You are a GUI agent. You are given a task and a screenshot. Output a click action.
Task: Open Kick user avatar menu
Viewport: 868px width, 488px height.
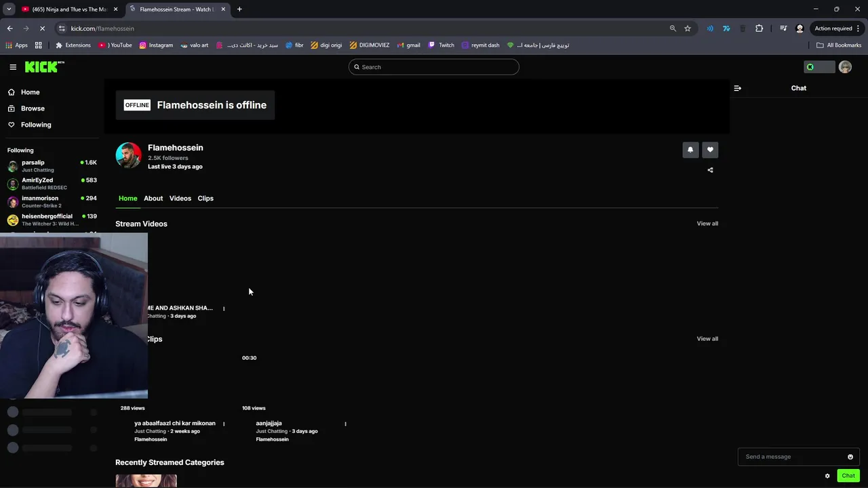point(845,67)
